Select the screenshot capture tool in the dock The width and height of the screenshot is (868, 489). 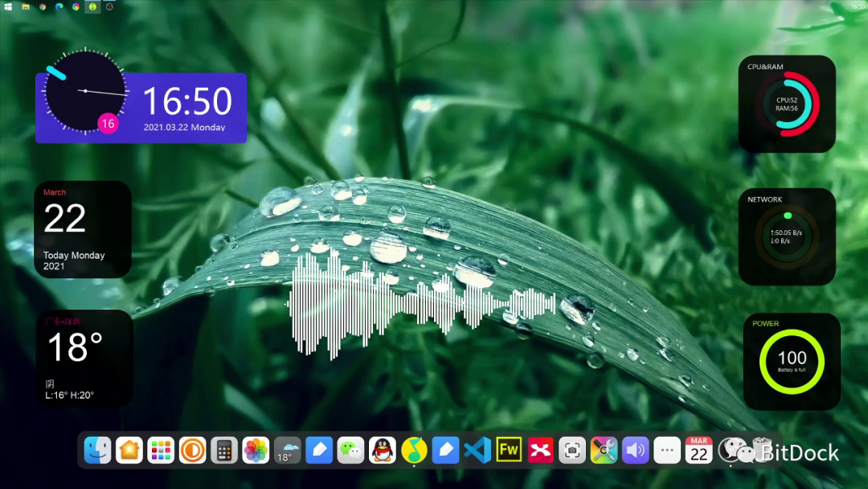[x=572, y=450]
